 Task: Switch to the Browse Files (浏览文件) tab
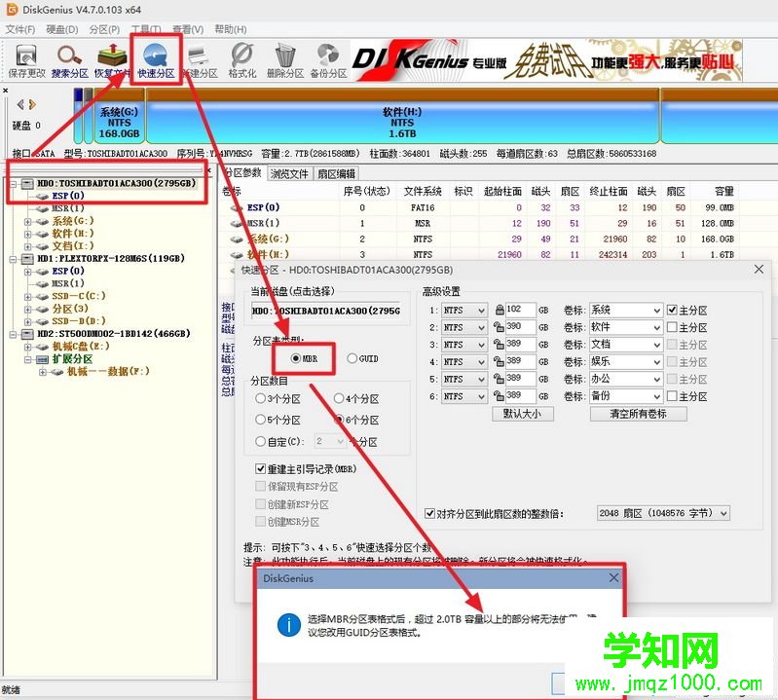[289, 173]
